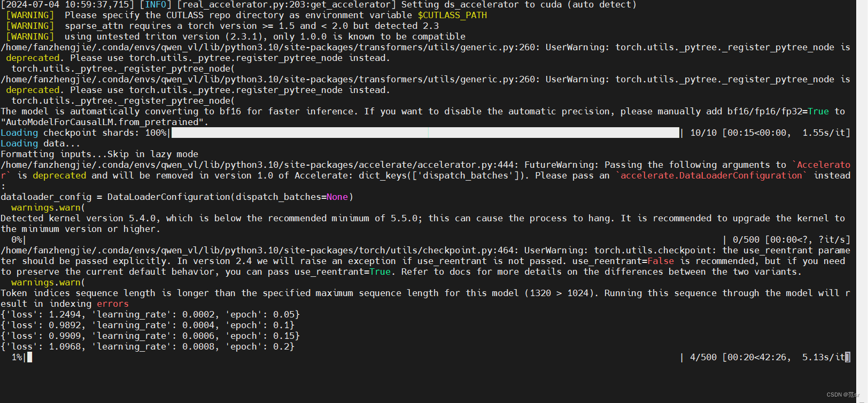Viewport: 868px width, 403px height.
Task: Click the 5.13s/it speed readout
Action: (x=824, y=357)
